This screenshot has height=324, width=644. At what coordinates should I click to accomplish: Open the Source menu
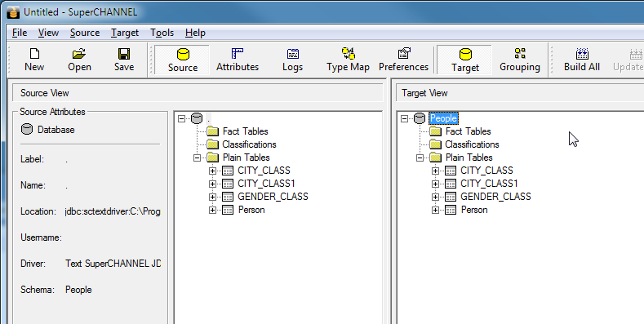(x=85, y=33)
